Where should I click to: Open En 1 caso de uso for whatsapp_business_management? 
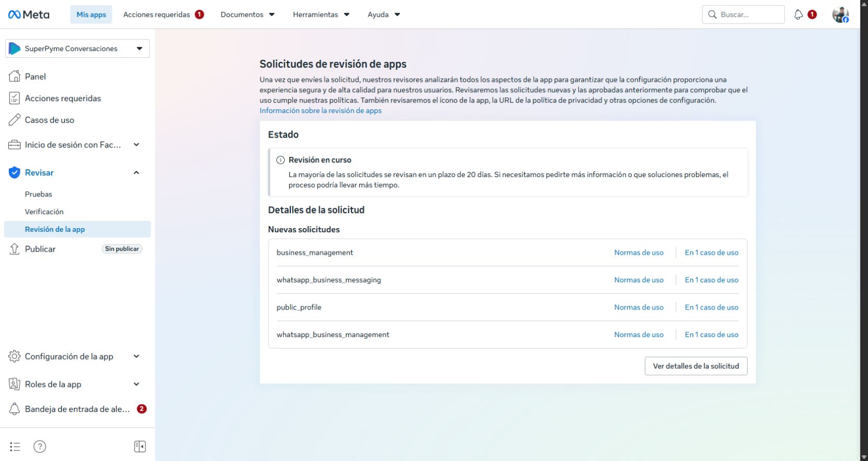click(x=712, y=334)
